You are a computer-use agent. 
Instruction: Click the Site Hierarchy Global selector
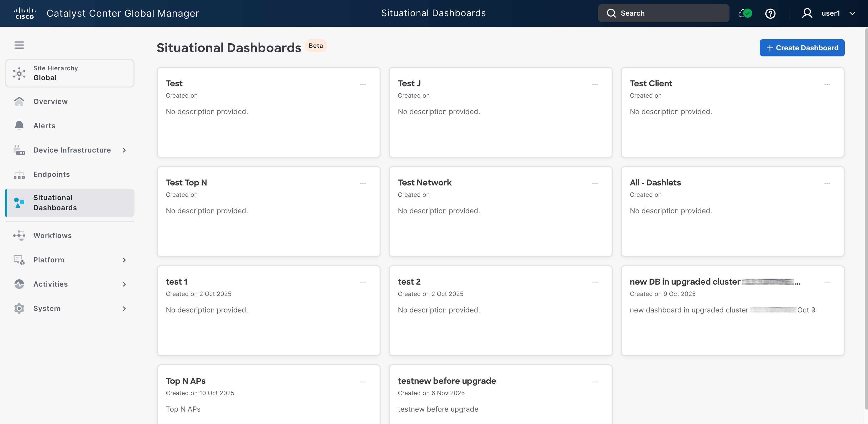pos(70,73)
